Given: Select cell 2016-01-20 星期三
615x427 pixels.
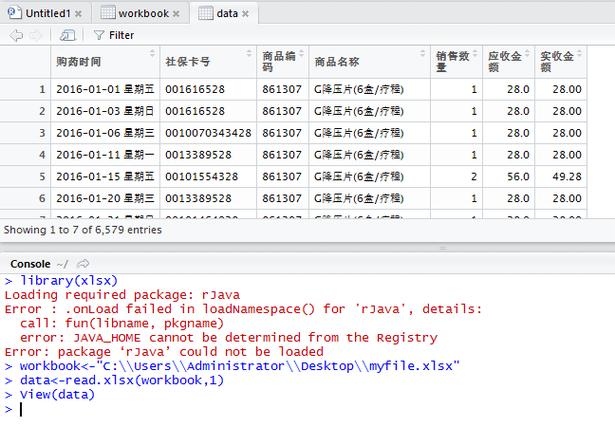Looking at the screenshot, I should [x=105, y=198].
